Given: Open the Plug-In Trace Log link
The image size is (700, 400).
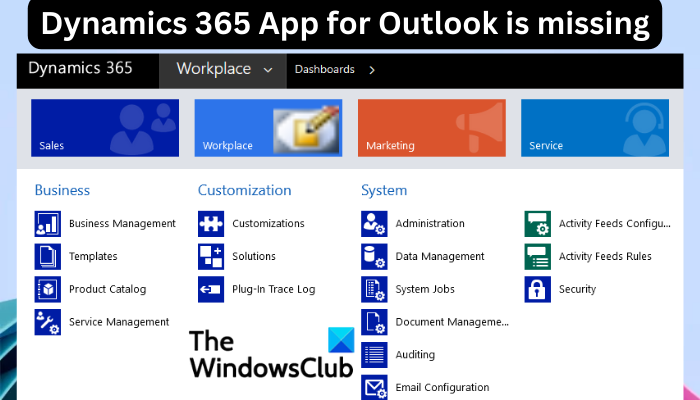Looking at the screenshot, I should coord(274,289).
